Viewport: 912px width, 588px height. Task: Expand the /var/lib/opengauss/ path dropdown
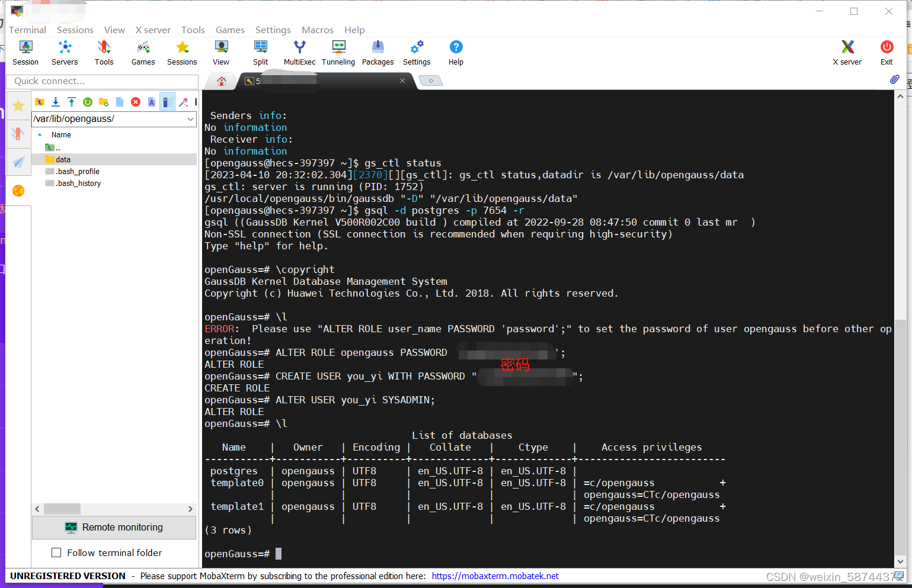point(190,119)
